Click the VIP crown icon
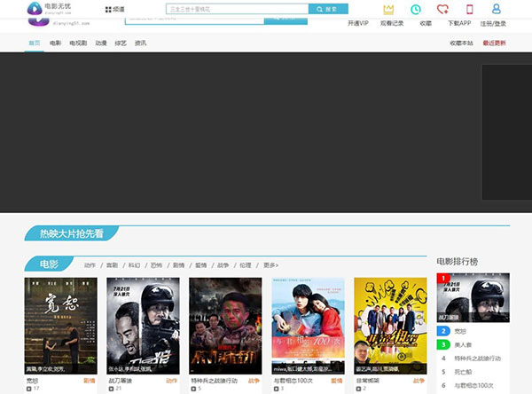532x394 pixels. click(388, 9)
